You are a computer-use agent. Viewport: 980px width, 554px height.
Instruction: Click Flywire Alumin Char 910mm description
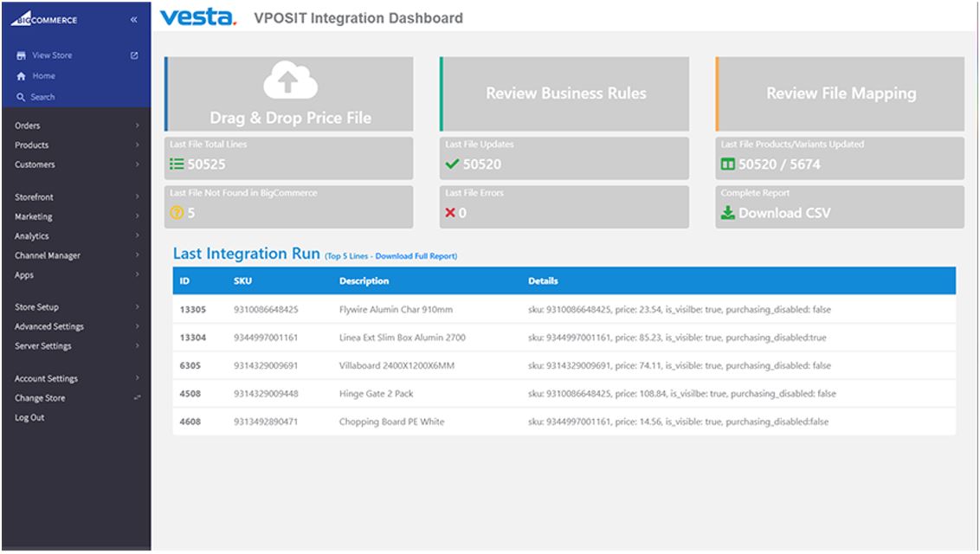(x=397, y=310)
